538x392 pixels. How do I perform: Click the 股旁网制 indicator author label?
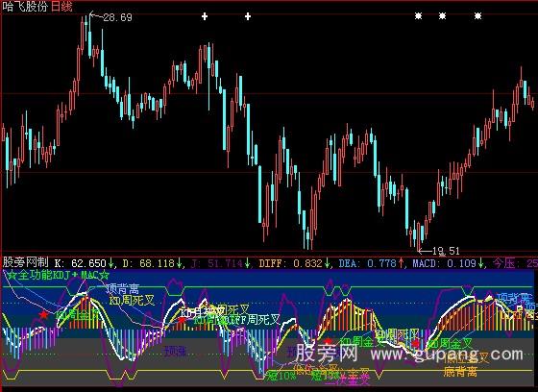click(x=26, y=262)
